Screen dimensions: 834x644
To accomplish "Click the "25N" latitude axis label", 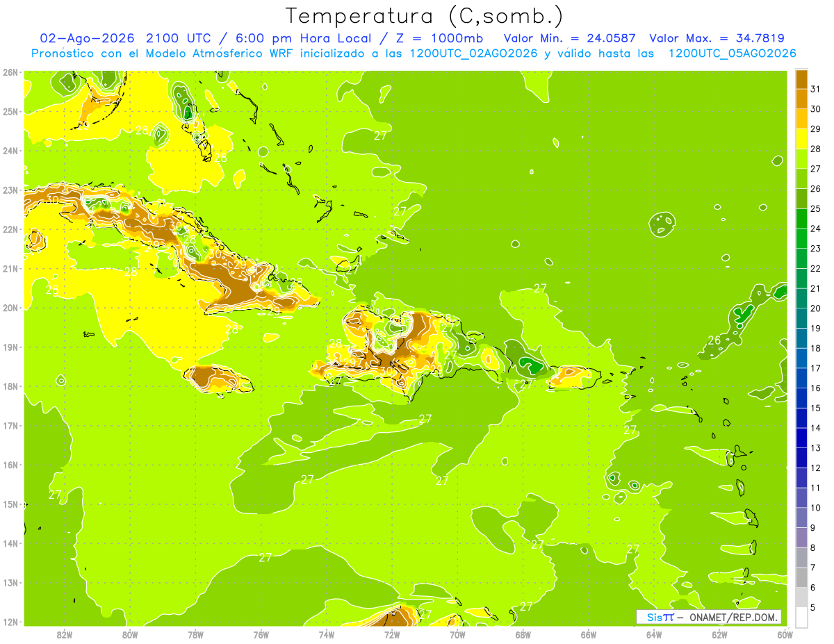I will 10,112.
